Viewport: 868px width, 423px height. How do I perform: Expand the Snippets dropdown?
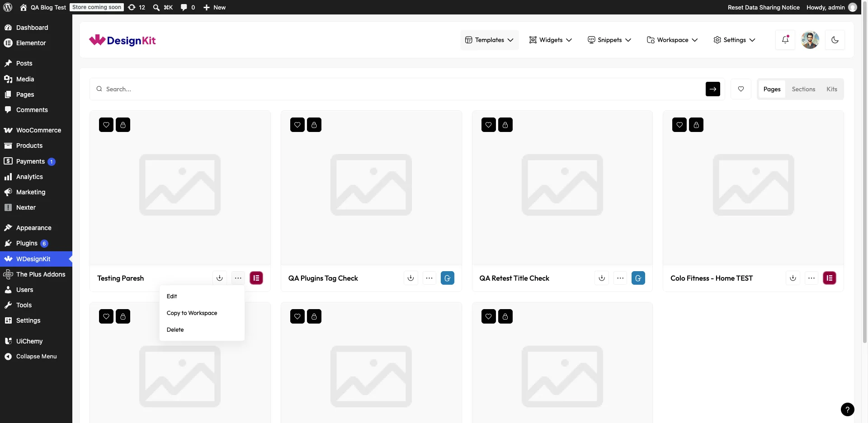pos(609,40)
